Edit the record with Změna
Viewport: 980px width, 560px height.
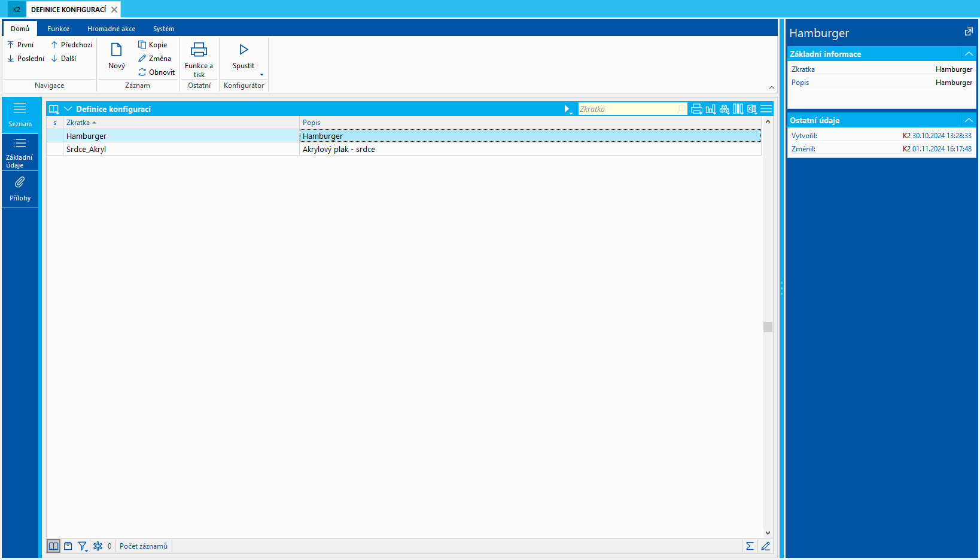(154, 59)
